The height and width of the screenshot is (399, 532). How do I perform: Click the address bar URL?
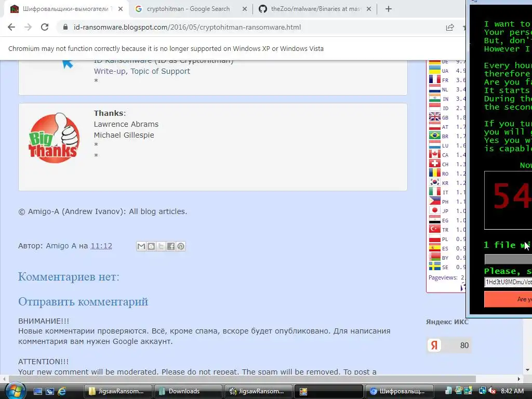pyautogui.click(x=187, y=27)
